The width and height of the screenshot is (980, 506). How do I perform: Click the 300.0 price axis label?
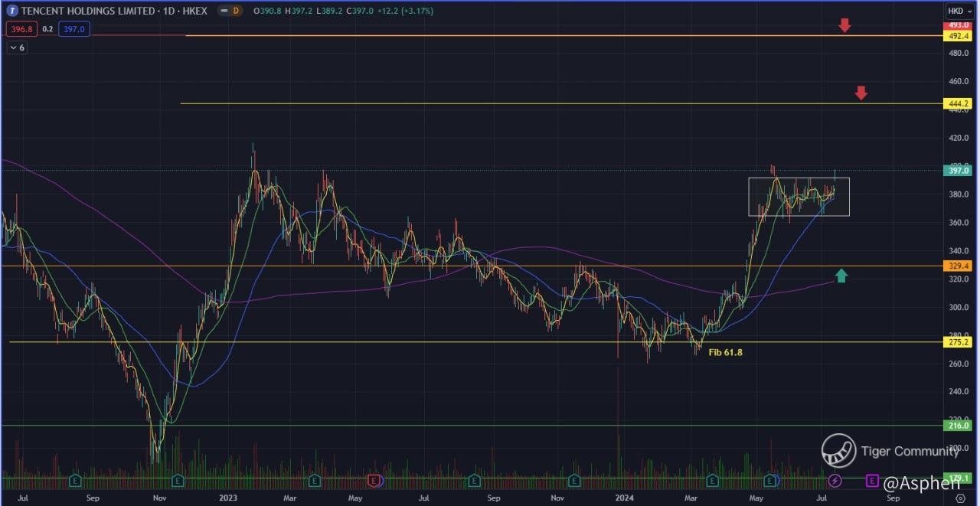pos(958,307)
